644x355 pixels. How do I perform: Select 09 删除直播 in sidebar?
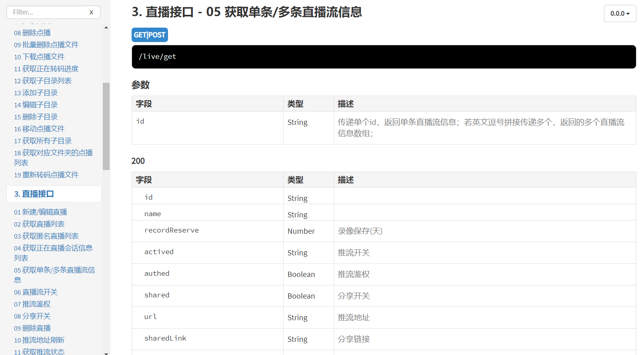[x=32, y=328]
